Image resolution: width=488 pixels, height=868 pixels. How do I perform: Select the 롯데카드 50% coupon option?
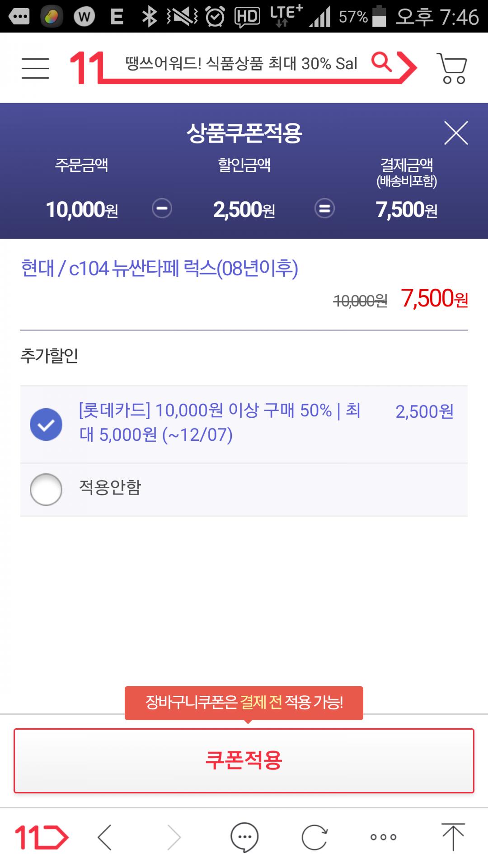coord(46,424)
